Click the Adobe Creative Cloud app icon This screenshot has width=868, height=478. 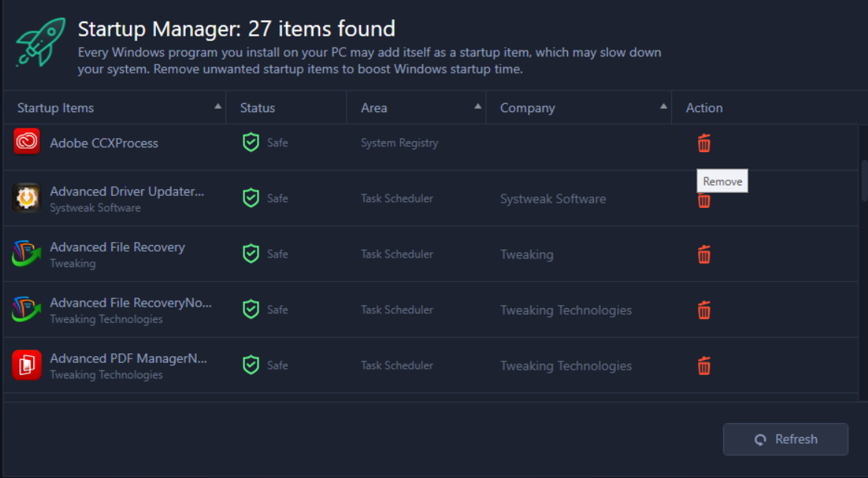[x=25, y=142]
